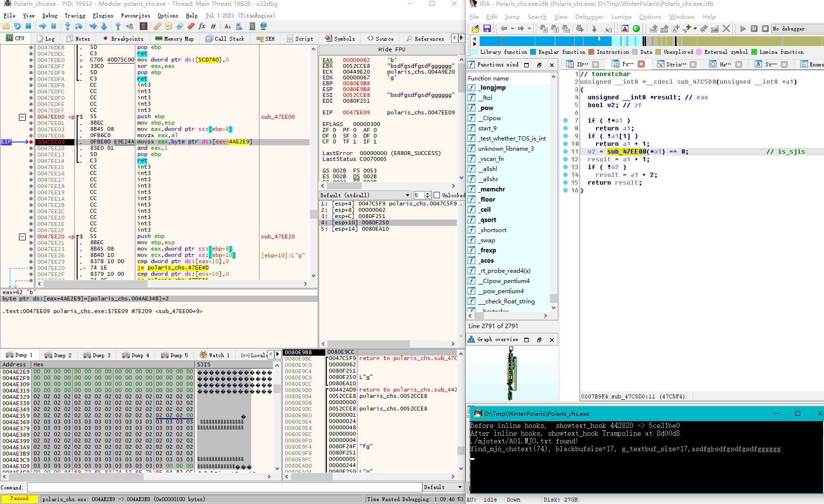Open Patches bandage icon in x32dbg
The image size is (824, 504).
(x=158, y=26)
